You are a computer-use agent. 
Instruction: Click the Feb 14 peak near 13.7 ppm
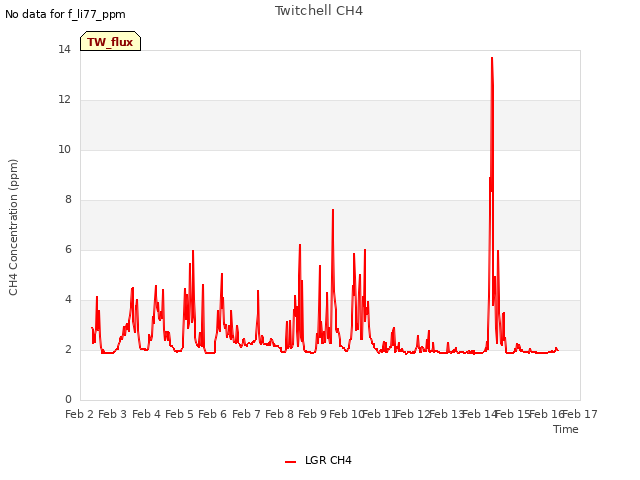(x=492, y=58)
